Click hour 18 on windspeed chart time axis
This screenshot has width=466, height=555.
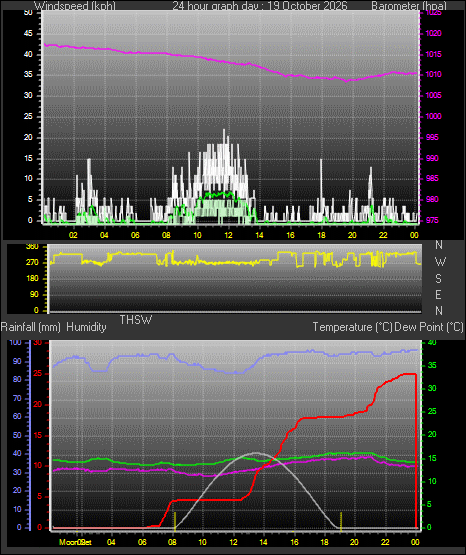pyautogui.click(x=321, y=235)
